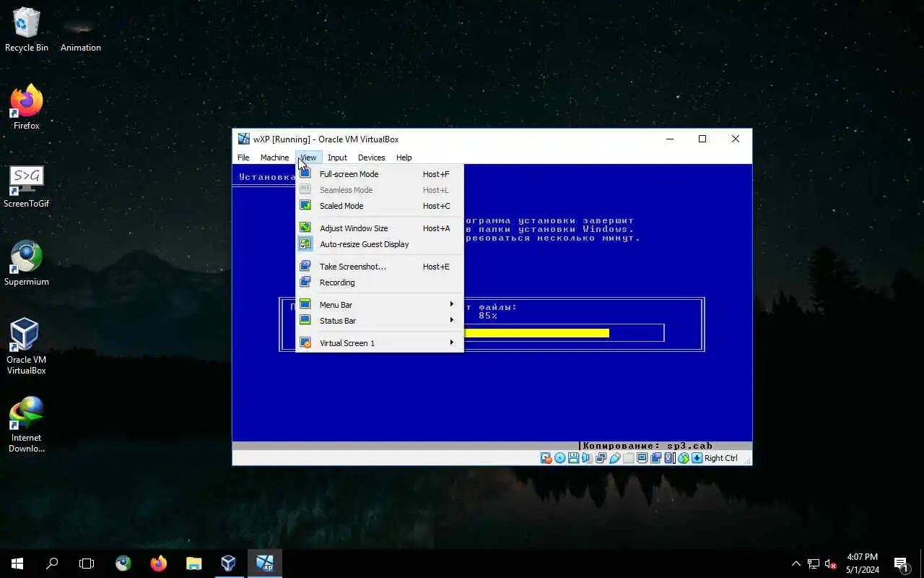924x578 pixels.
Task: Open Task View from the taskbar
Action: coord(87,563)
